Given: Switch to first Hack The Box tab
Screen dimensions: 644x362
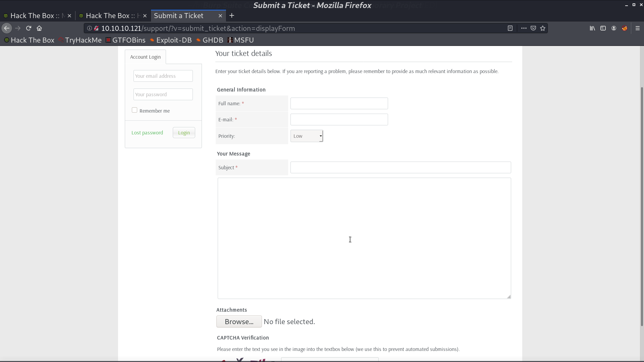Looking at the screenshot, I should tap(34, 16).
